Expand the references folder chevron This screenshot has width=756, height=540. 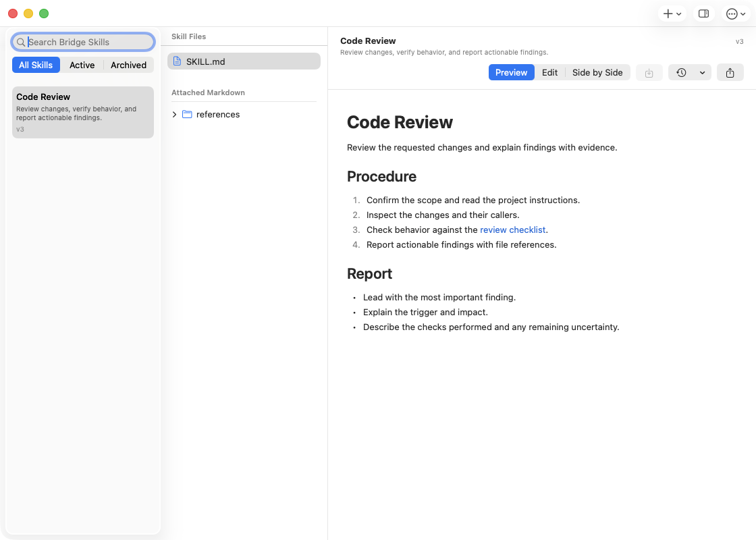point(175,114)
